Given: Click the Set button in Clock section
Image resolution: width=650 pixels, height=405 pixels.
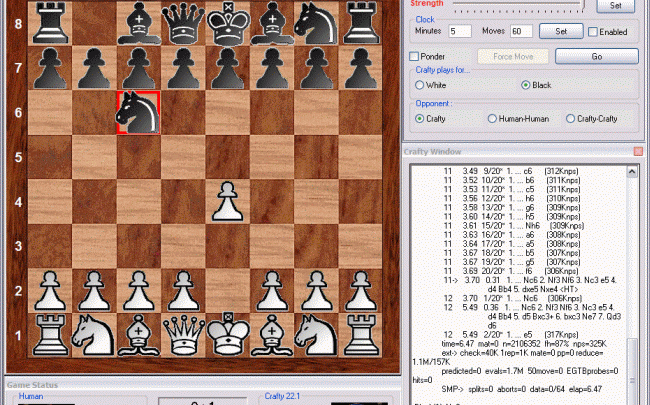Looking at the screenshot, I should click(x=561, y=31).
